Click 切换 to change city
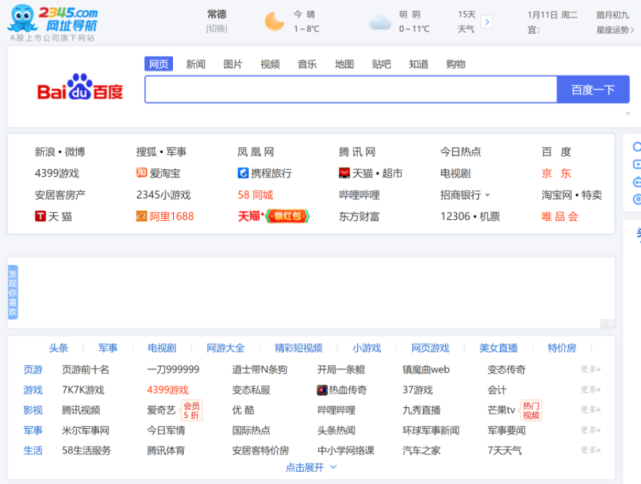This screenshot has height=484, width=641. pos(217,29)
